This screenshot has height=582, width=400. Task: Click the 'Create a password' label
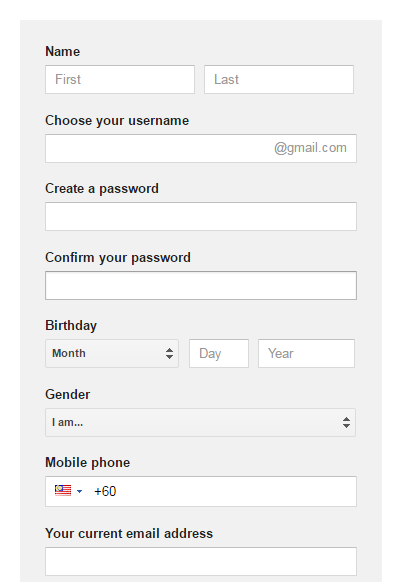pos(102,189)
